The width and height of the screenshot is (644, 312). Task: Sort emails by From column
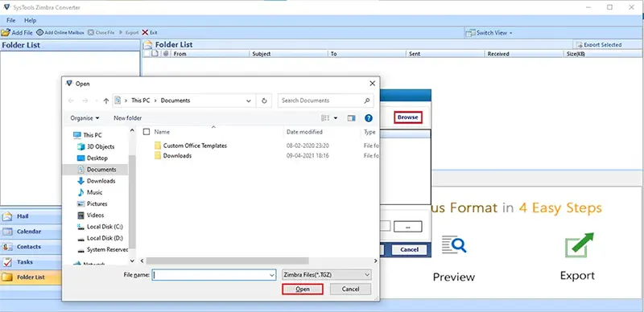click(210, 54)
